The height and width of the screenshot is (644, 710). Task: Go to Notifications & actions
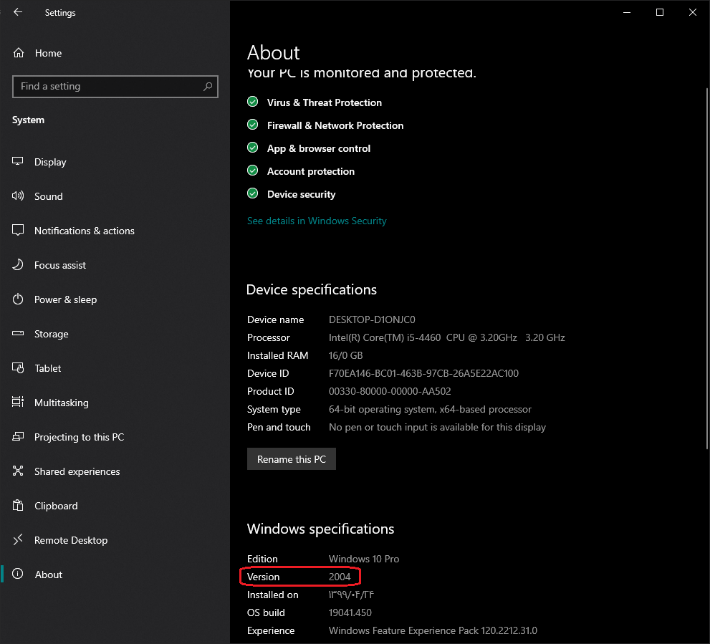[84, 231]
